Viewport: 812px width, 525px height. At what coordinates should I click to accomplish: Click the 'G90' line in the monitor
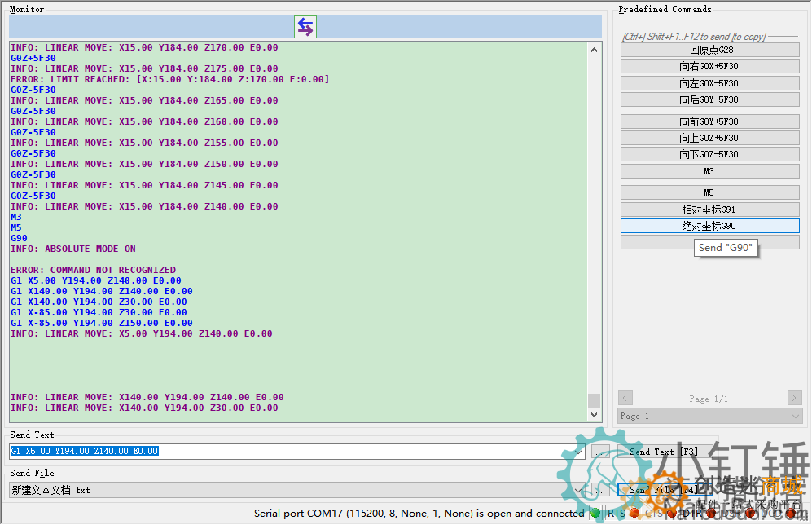(x=19, y=238)
